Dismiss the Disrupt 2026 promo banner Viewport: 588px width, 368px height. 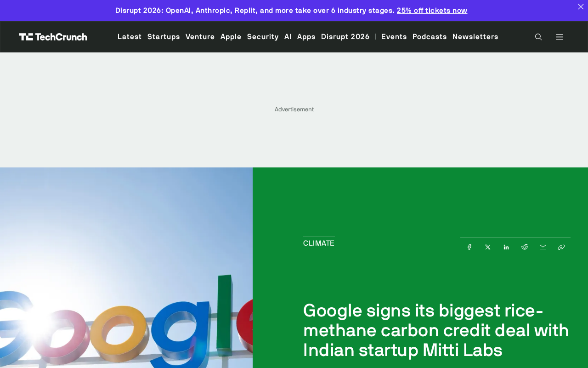581,6
